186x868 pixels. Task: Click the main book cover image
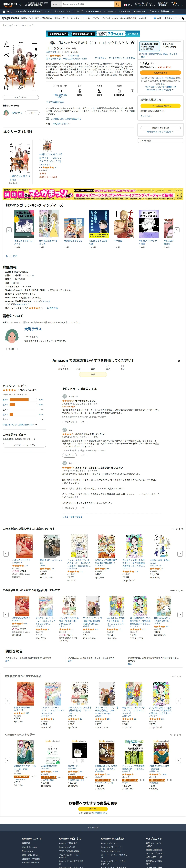(21, 66)
